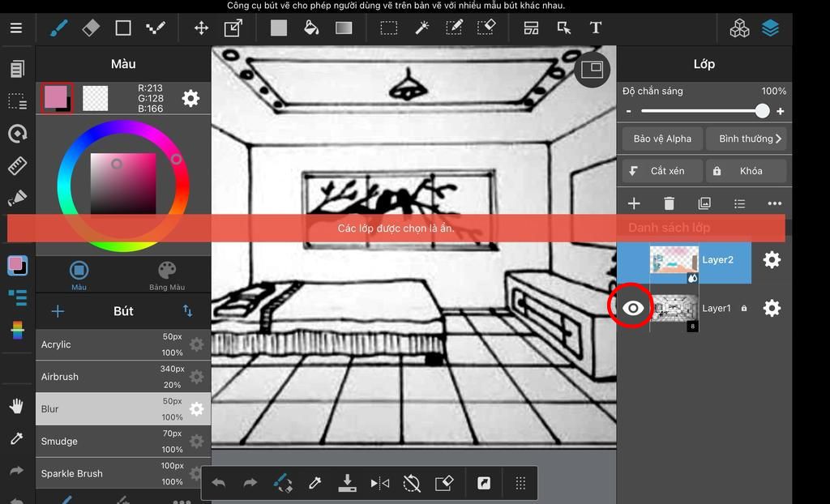Toggle the Khóa layer lock
The height and width of the screenshot is (504, 830).
(747, 171)
